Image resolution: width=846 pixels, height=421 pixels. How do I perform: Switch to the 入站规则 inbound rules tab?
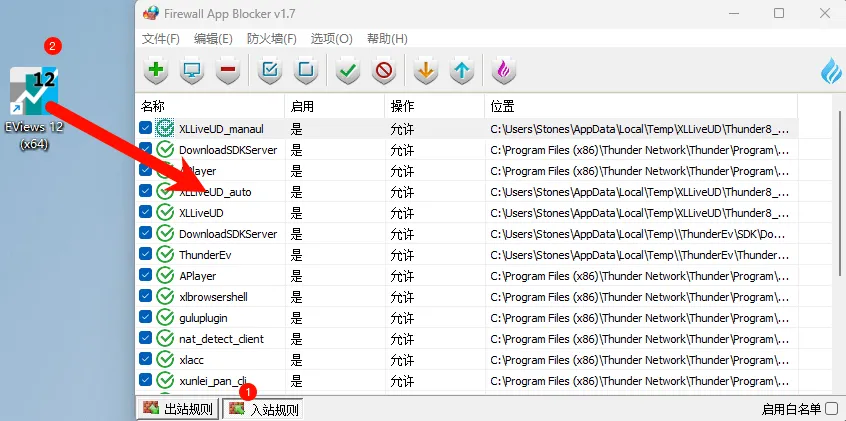[263, 409]
